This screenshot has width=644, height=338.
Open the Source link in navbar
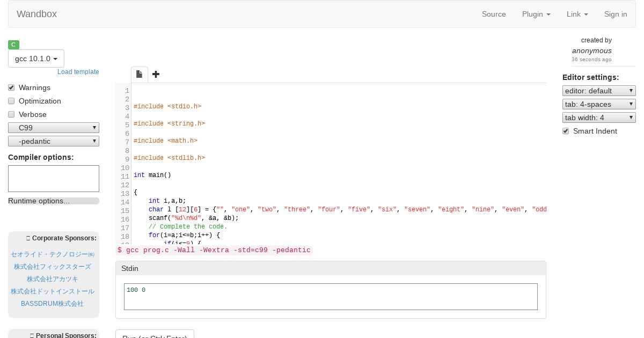coord(494,14)
